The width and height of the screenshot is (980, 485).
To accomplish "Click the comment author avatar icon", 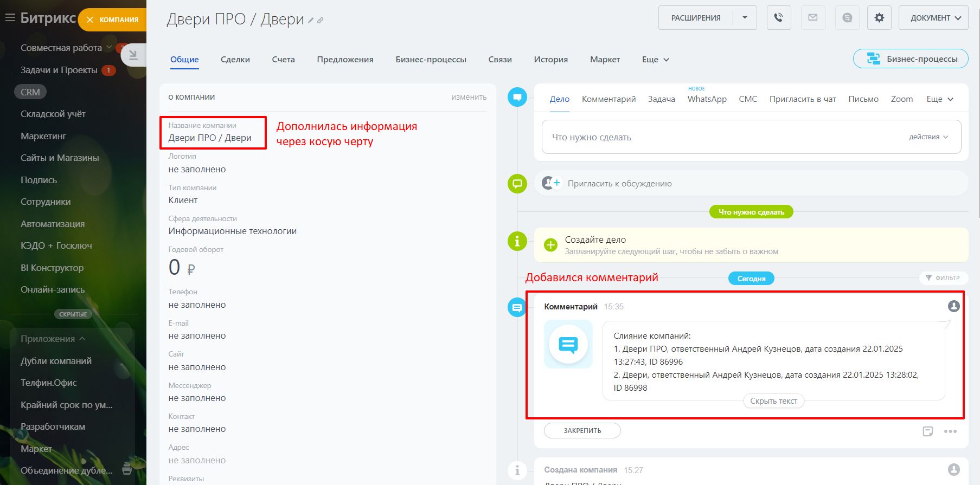I will pyautogui.click(x=954, y=306).
